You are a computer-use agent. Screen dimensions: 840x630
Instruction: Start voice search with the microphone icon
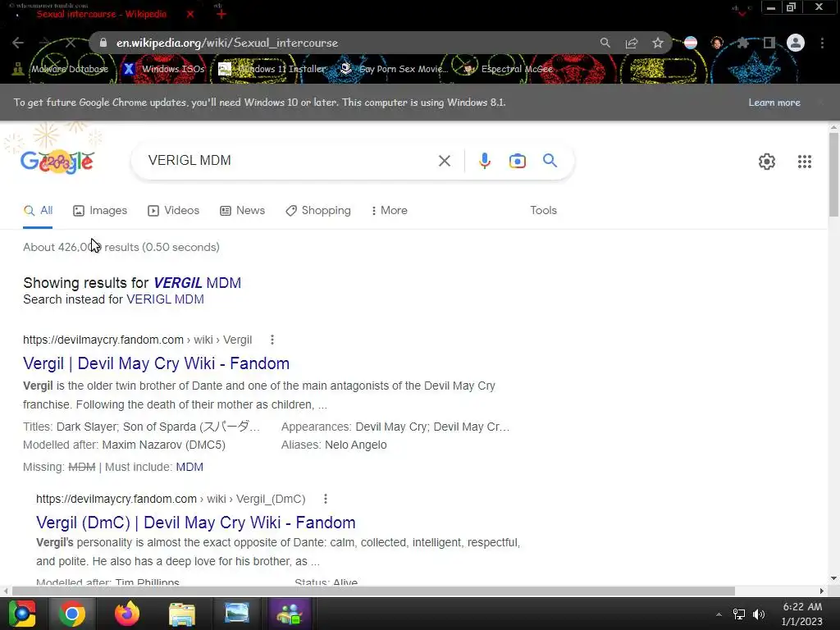pos(484,161)
